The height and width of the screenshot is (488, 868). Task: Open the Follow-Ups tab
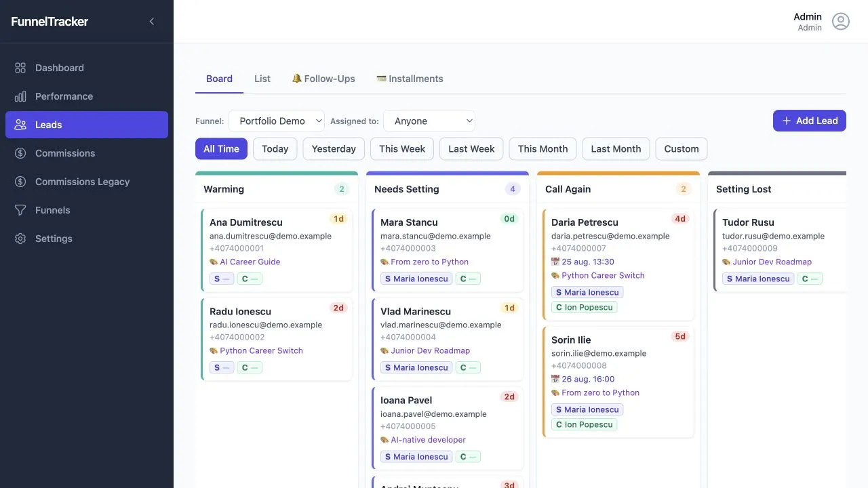[x=323, y=79]
